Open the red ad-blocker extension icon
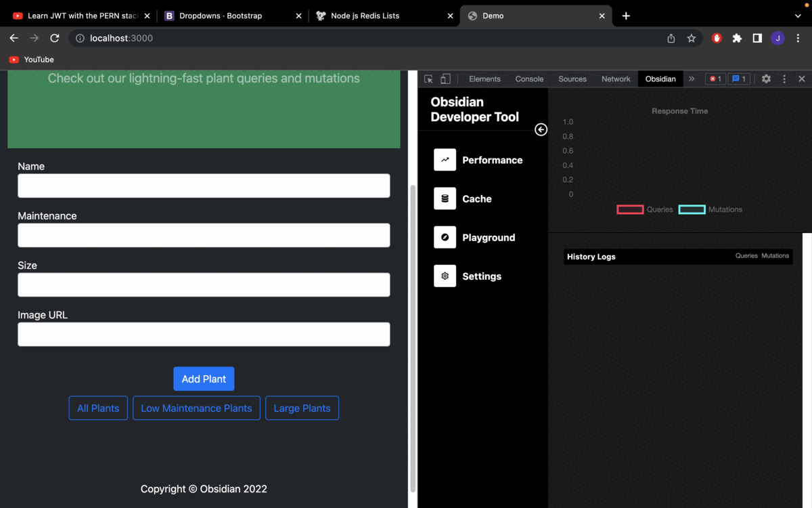The width and height of the screenshot is (812, 508). point(717,38)
